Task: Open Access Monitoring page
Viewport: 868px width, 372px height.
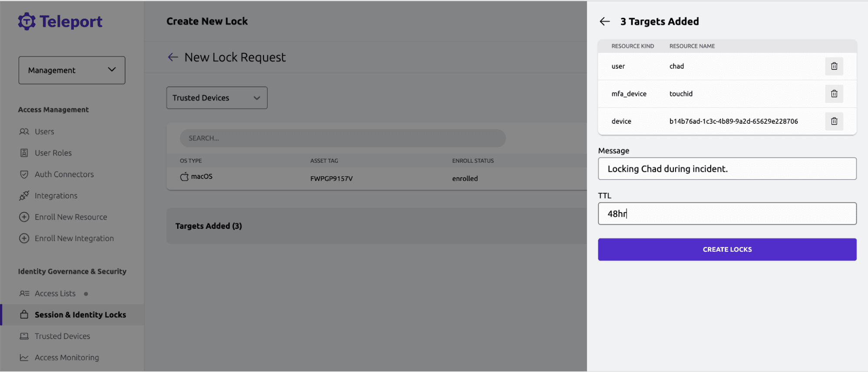Action: pos(66,357)
